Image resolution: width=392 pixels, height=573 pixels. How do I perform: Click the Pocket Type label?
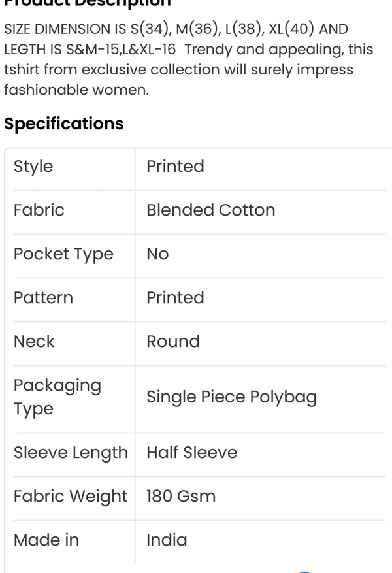tap(63, 254)
